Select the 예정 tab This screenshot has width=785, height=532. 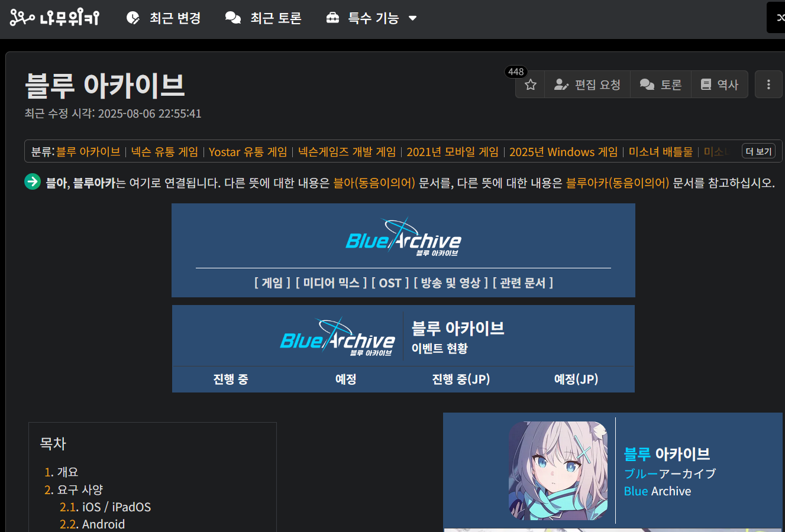coord(345,379)
